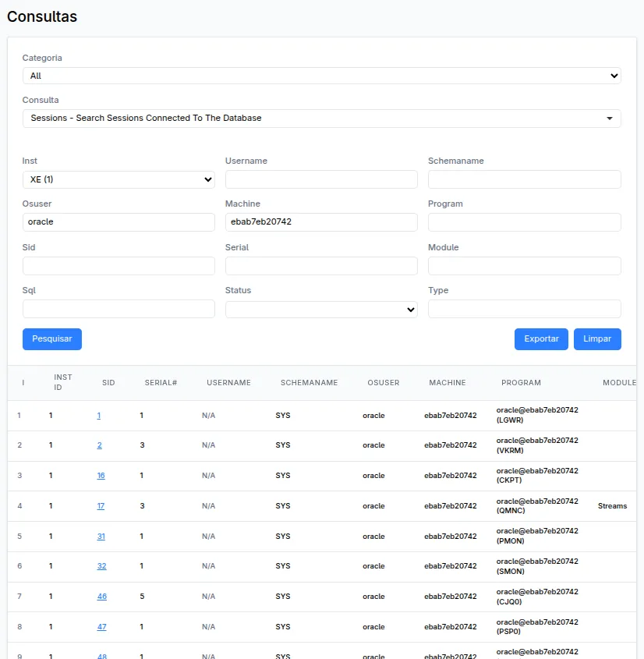Focus the Sql input field
This screenshot has height=659, width=644.
point(119,309)
